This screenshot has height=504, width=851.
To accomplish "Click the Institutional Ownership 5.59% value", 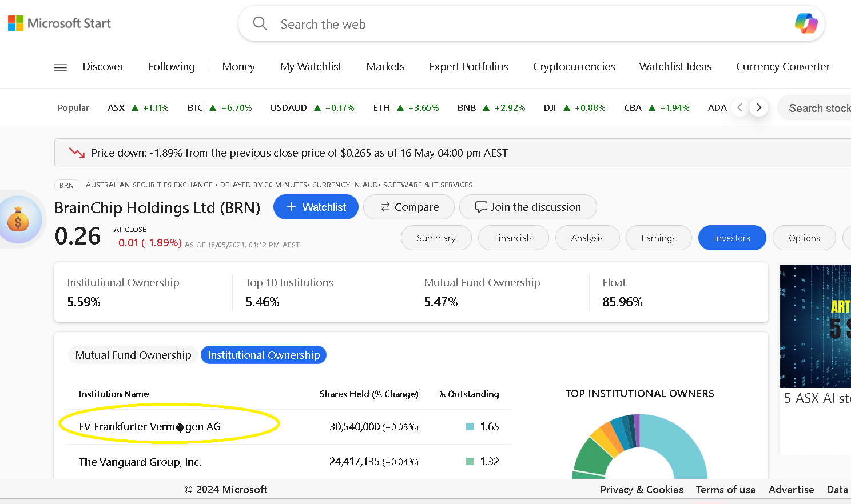I will pyautogui.click(x=83, y=302).
